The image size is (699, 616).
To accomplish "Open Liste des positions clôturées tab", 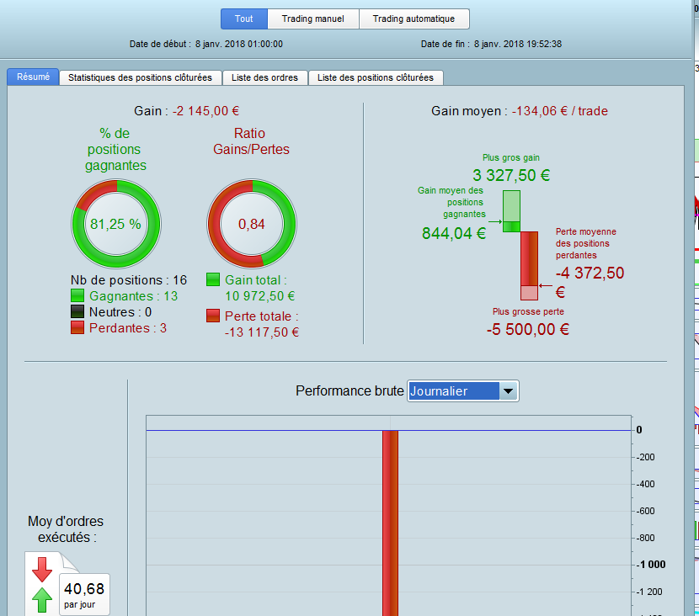I will 376,77.
